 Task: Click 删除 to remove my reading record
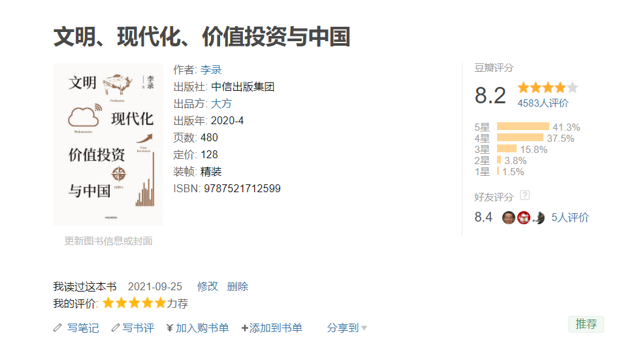click(238, 286)
